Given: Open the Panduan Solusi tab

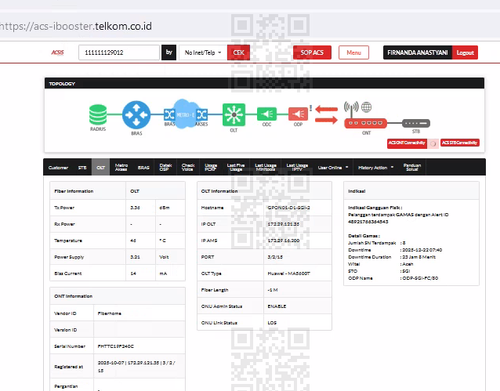Looking at the screenshot, I should (412, 167).
